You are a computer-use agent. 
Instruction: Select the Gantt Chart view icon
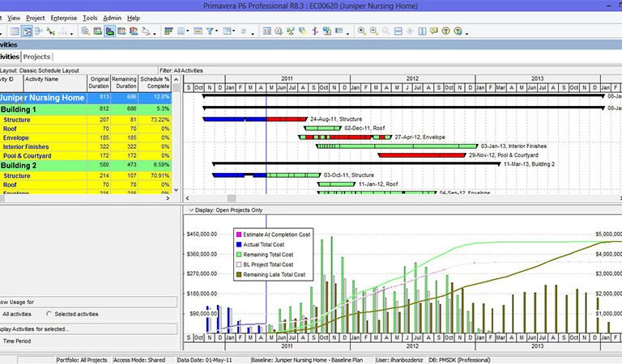[x=27, y=31]
